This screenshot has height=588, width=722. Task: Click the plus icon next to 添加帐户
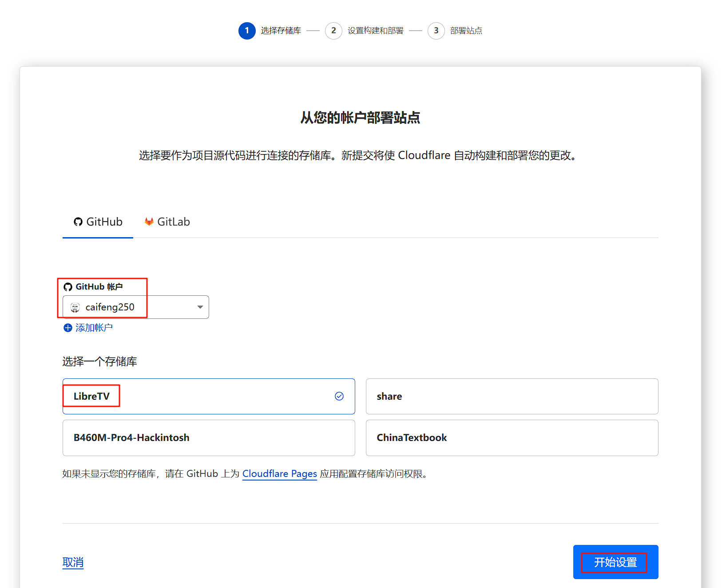pyautogui.click(x=68, y=328)
